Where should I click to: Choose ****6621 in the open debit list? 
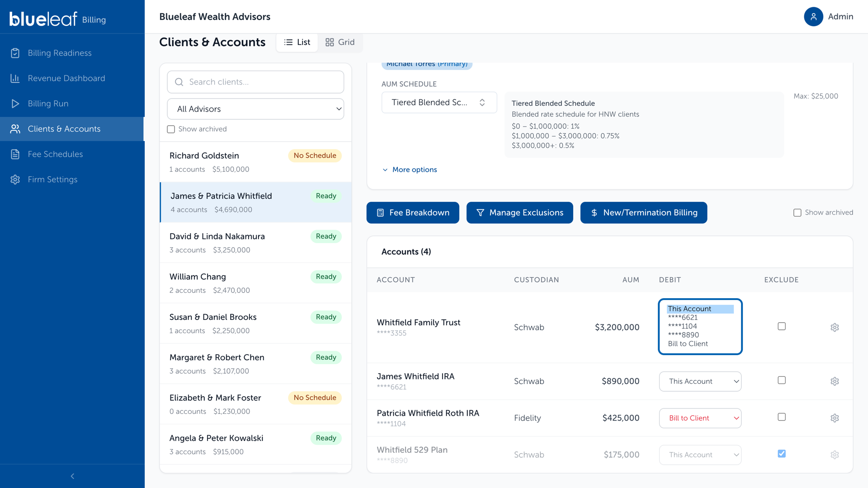point(700,318)
